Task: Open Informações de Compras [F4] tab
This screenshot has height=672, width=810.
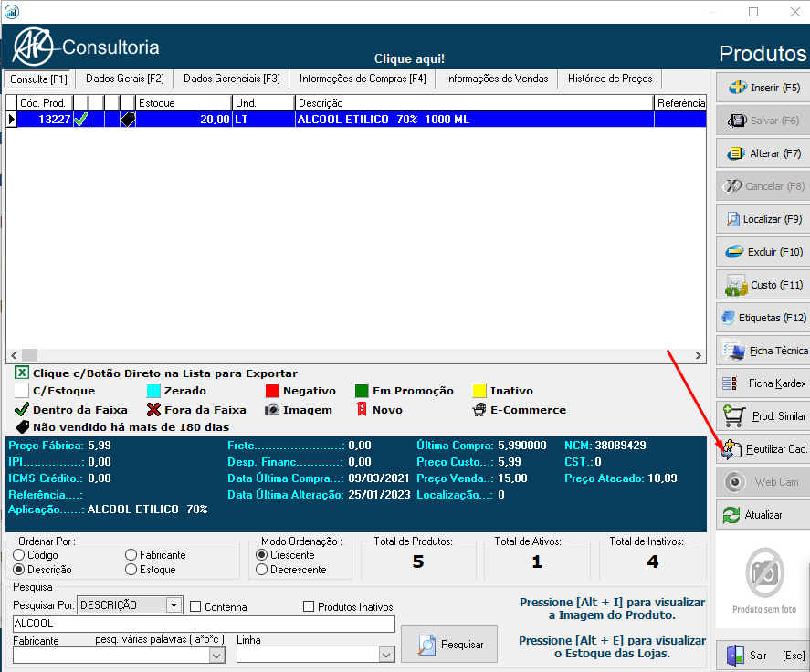Action: click(x=363, y=79)
